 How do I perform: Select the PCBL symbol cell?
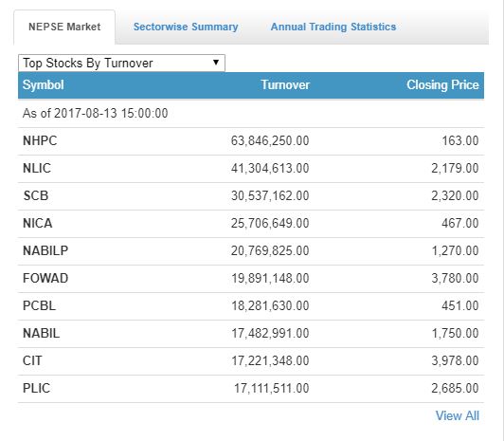click(x=39, y=305)
